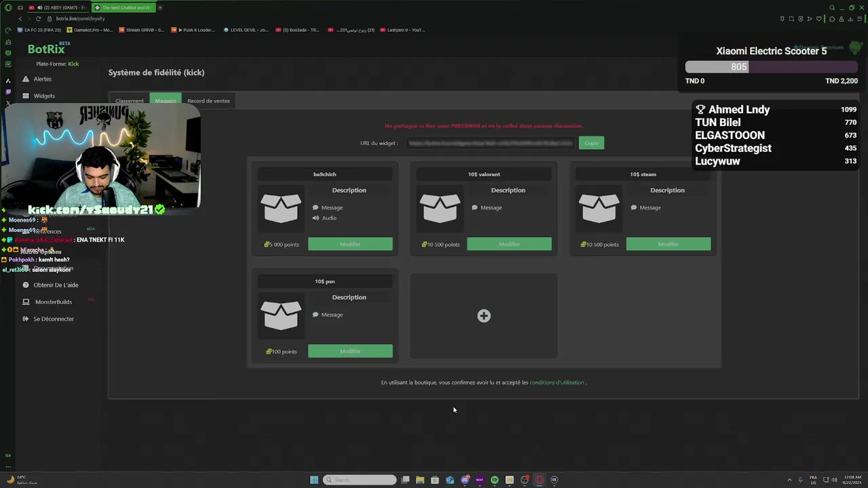868x488 pixels.
Task: Click the widget URL field
Action: [491, 143]
